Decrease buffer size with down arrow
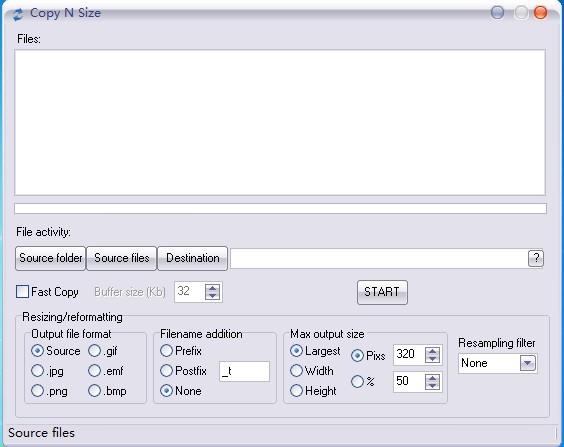Viewport: 564px width, 447px height. click(213, 296)
